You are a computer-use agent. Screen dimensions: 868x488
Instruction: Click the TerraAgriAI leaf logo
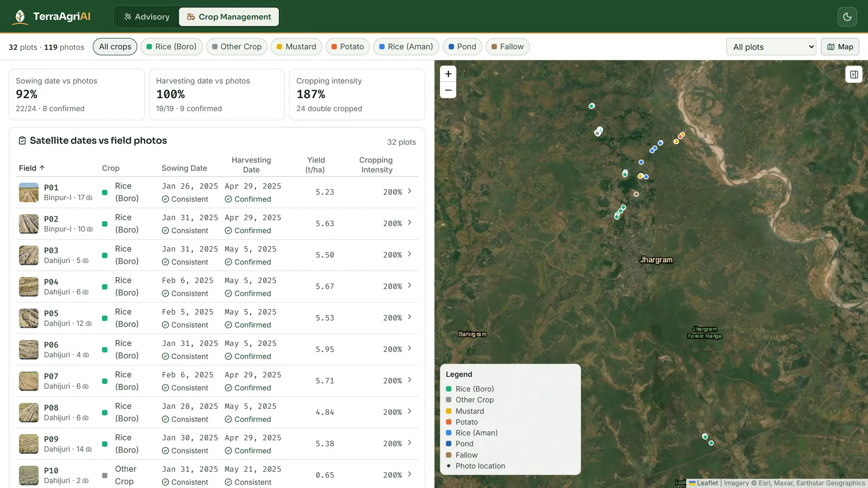click(20, 17)
